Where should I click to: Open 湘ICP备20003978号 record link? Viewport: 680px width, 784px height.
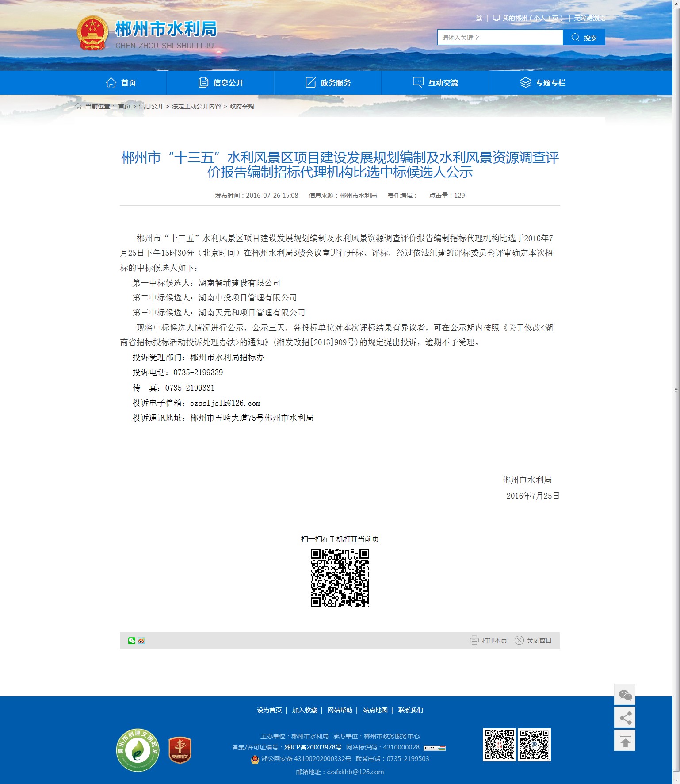[x=313, y=747]
